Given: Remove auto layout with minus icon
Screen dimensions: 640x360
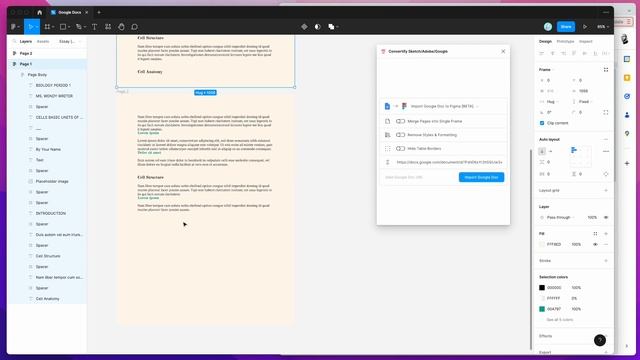Looking at the screenshot, I should [606, 139].
